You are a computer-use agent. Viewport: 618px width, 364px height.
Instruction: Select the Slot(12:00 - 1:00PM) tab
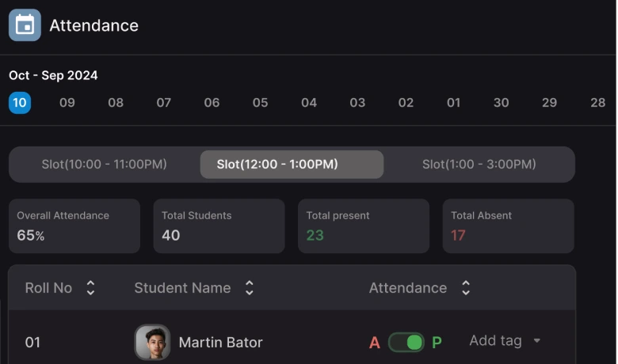point(292,165)
